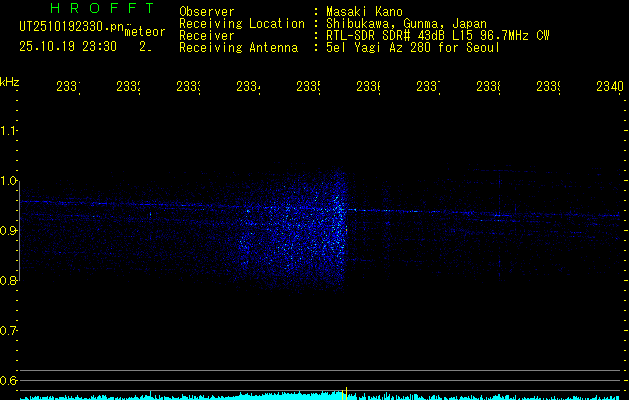Click the 2335 time axis label
The width and height of the screenshot is (629, 400).
coord(308,87)
